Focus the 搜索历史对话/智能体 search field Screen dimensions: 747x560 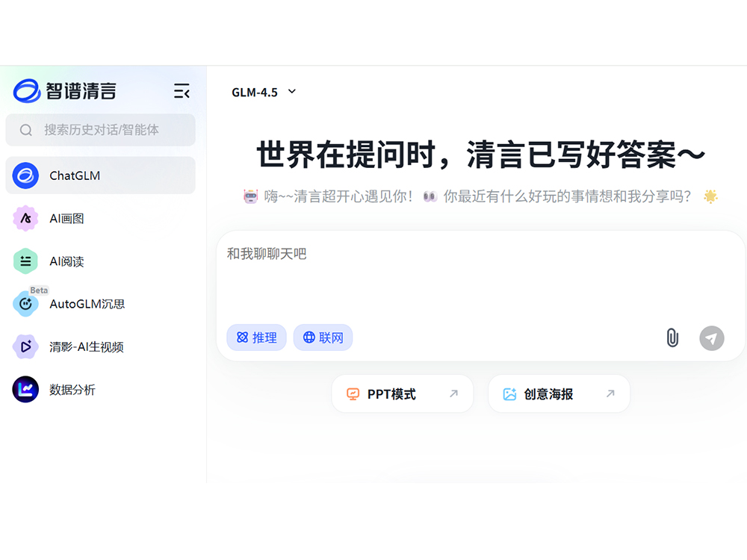[x=101, y=130]
